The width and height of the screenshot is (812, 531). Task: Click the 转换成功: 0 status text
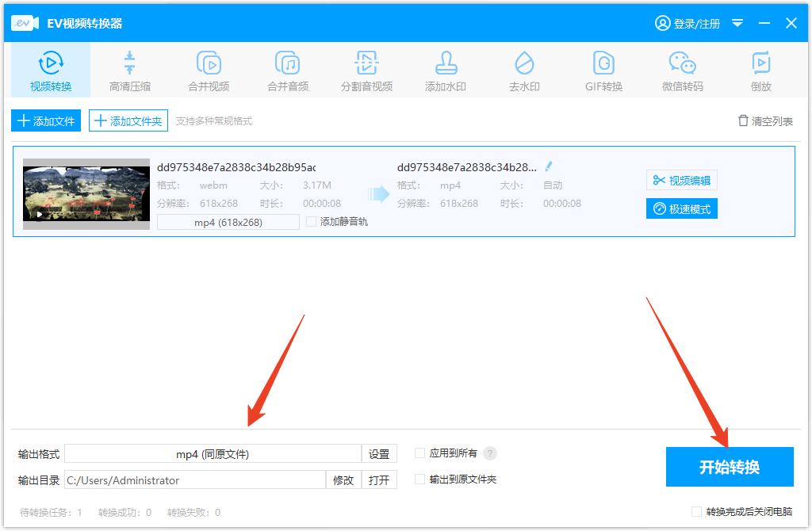tap(124, 512)
